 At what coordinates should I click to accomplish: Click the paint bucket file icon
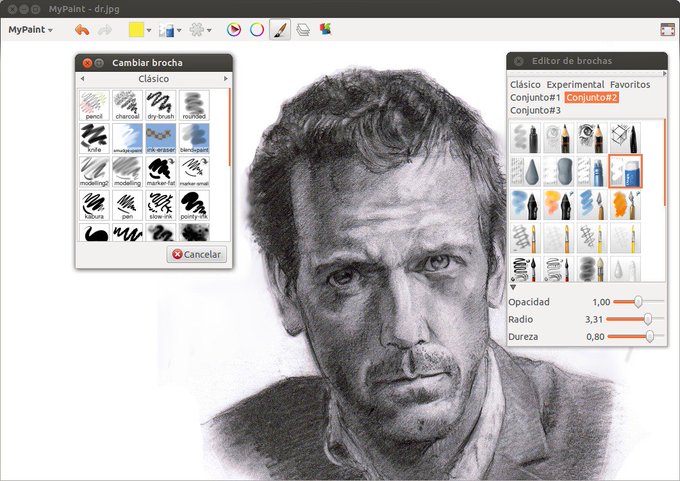click(x=167, y=30)
